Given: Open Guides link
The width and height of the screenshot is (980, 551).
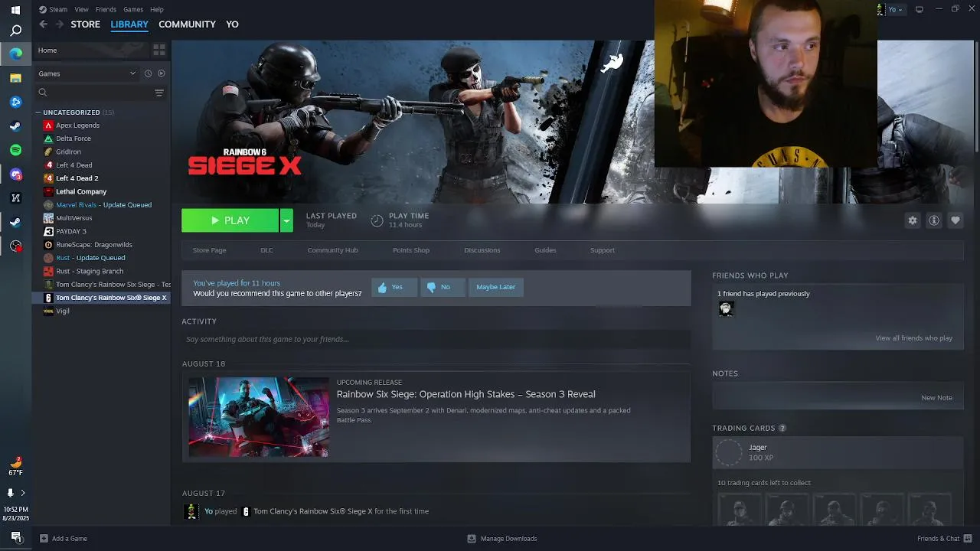Looking at the screenshot, I should tap(545, 250).
